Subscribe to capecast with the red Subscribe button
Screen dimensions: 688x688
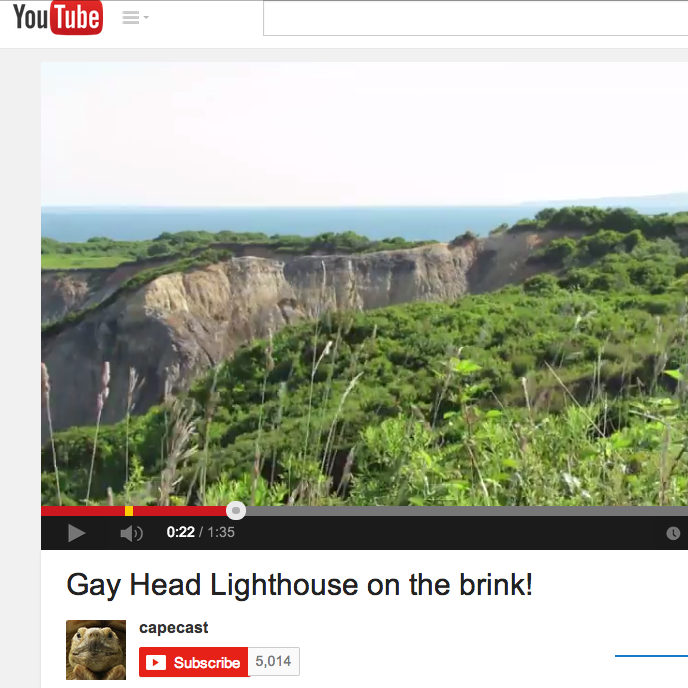[194, 662]
